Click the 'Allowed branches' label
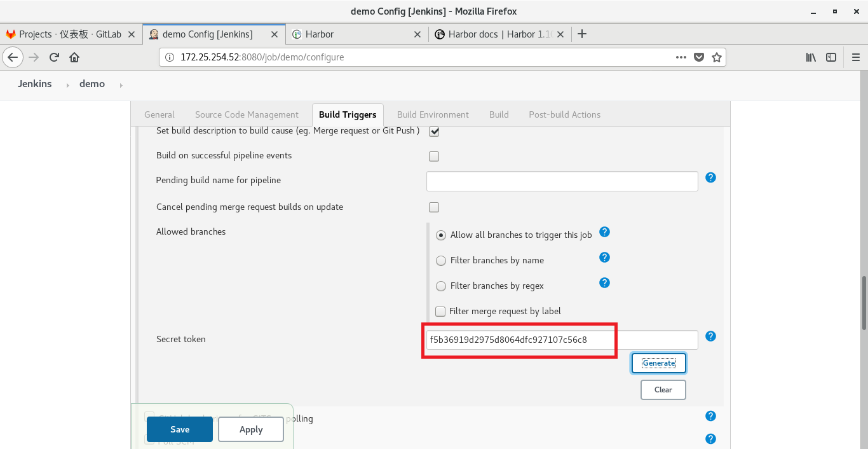 click(191, 231)
